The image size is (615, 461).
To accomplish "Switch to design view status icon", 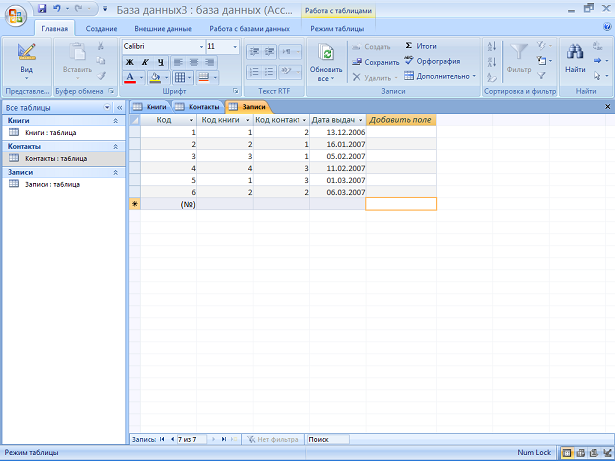I will pos(607,453).
